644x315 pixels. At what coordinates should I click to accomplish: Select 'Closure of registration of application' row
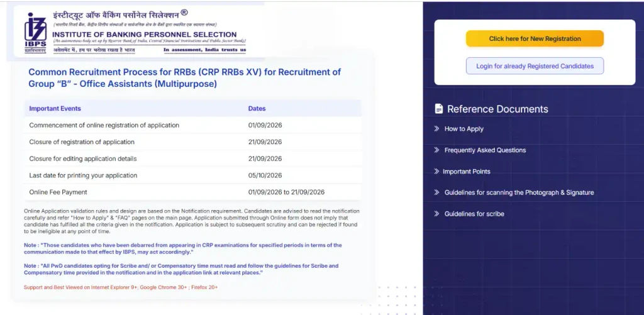click(192, 142)
